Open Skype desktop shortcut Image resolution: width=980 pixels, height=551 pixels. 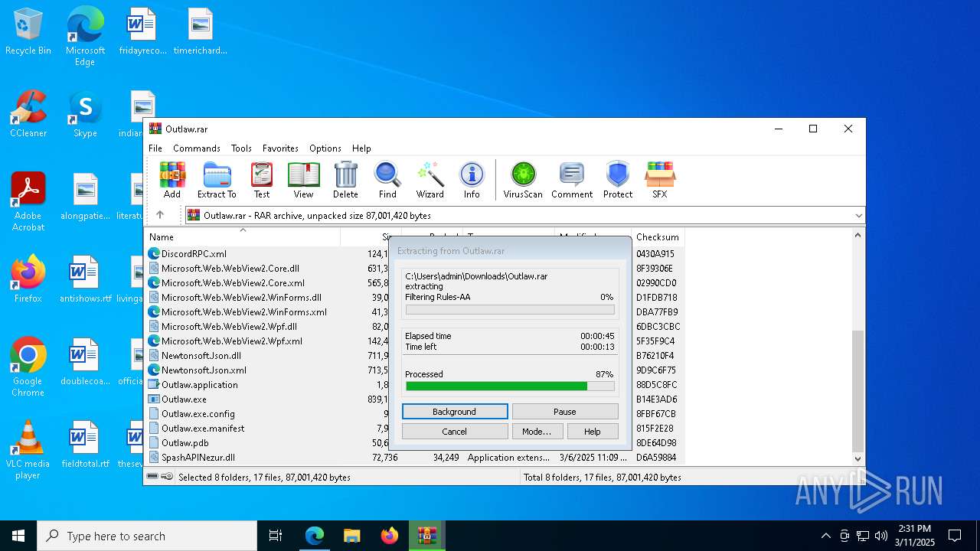point(85,114)
